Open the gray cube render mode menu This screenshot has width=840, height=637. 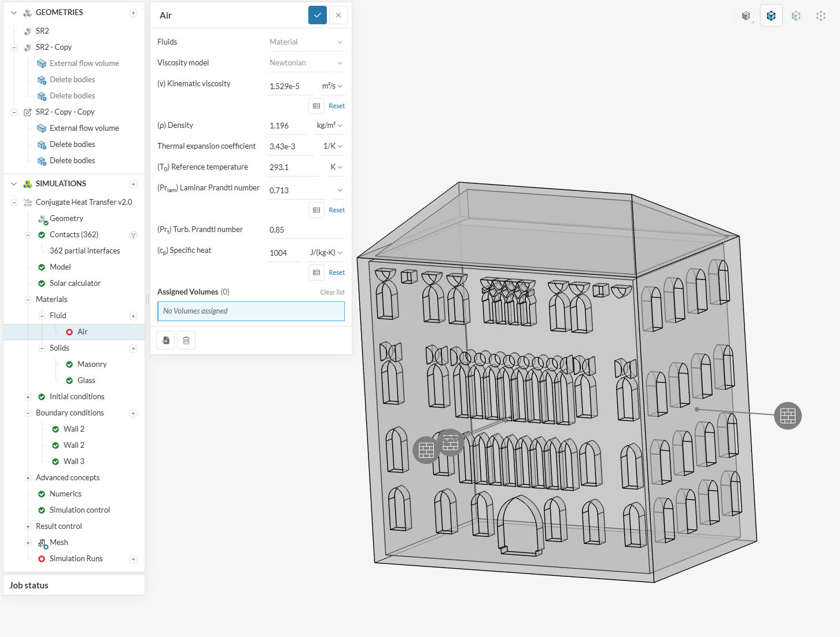[746, 16]
